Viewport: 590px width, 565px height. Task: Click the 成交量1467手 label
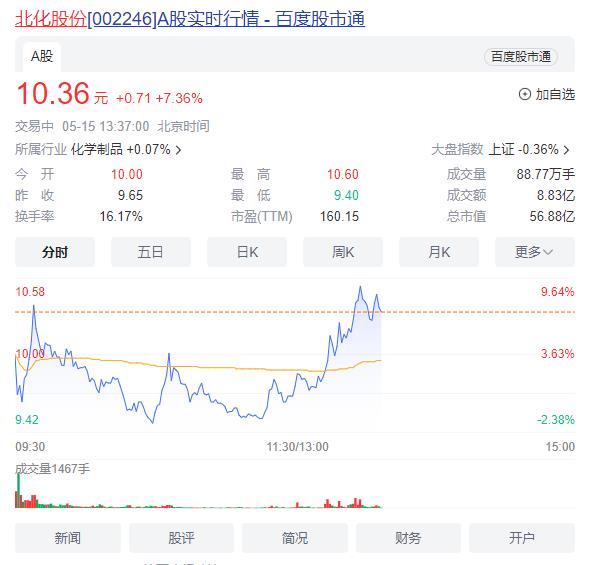(53, 469)
